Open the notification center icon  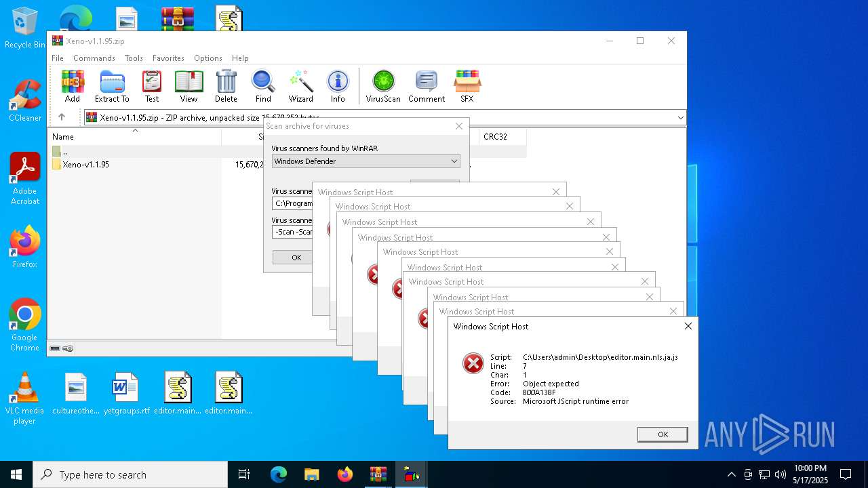point(846,474)
